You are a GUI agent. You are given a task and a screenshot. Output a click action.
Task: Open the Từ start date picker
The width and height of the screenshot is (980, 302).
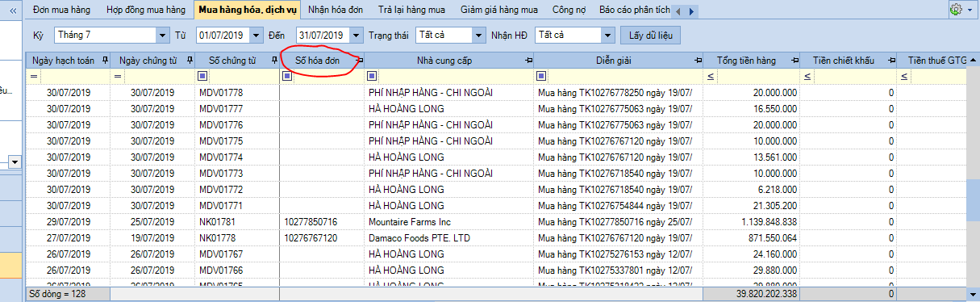pyautogui.click(x=256, y=36)
